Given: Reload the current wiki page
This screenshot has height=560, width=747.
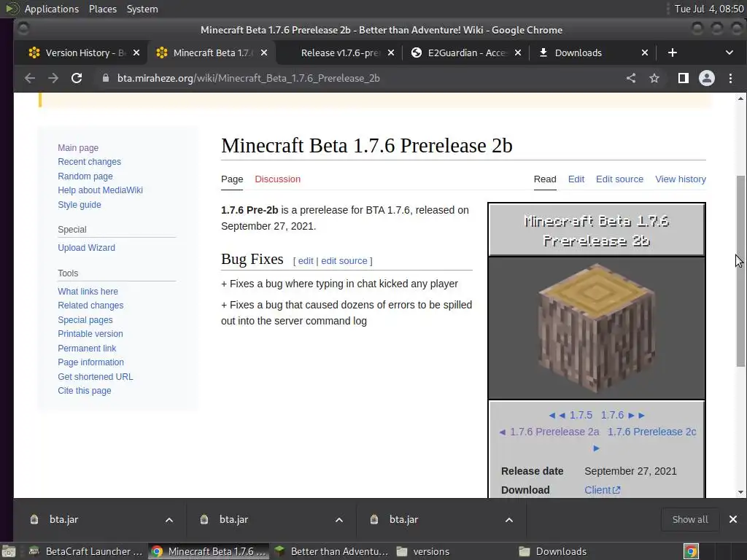Looking at the screenshot, I should [76, 78].
